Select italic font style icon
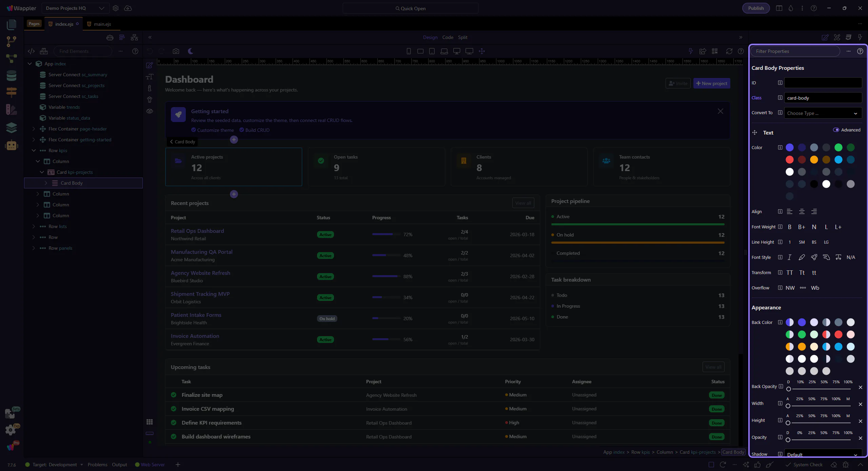Viewport: 868px width, 471px height. 789,257
